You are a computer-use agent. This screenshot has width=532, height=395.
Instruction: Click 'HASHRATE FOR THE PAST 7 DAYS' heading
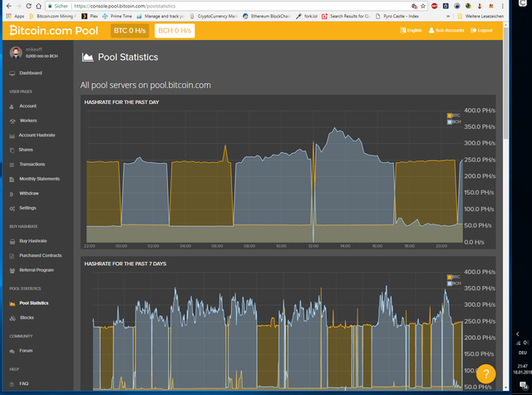126,264
